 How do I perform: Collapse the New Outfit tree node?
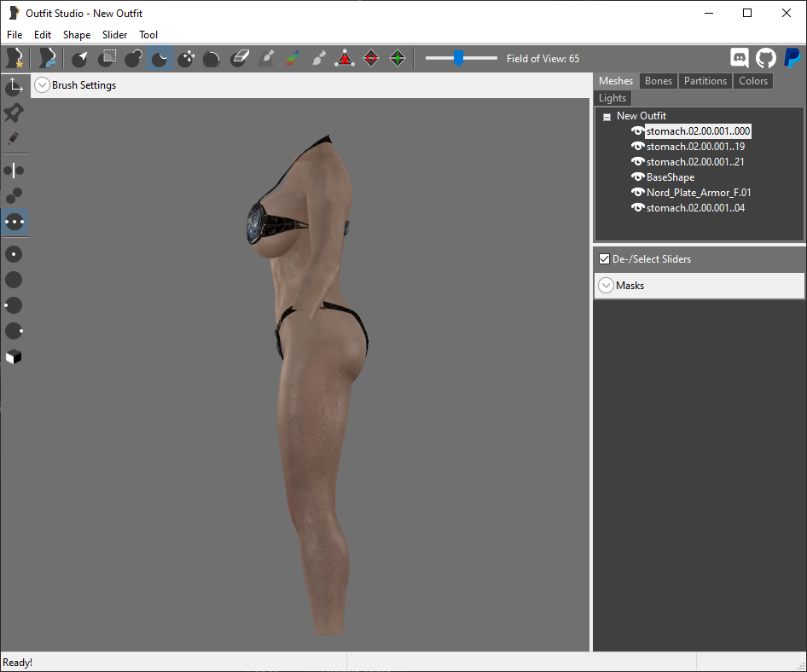(607, 117)
